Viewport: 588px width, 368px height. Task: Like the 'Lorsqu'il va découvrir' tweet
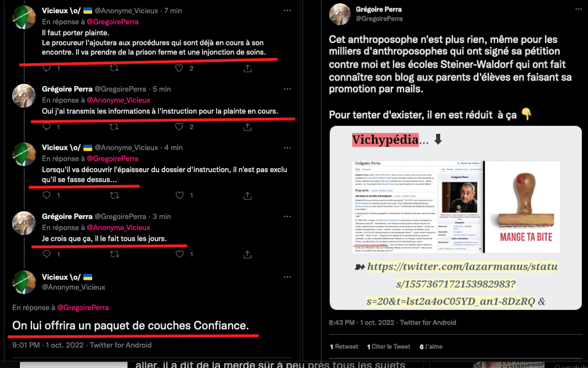(179, 195)
